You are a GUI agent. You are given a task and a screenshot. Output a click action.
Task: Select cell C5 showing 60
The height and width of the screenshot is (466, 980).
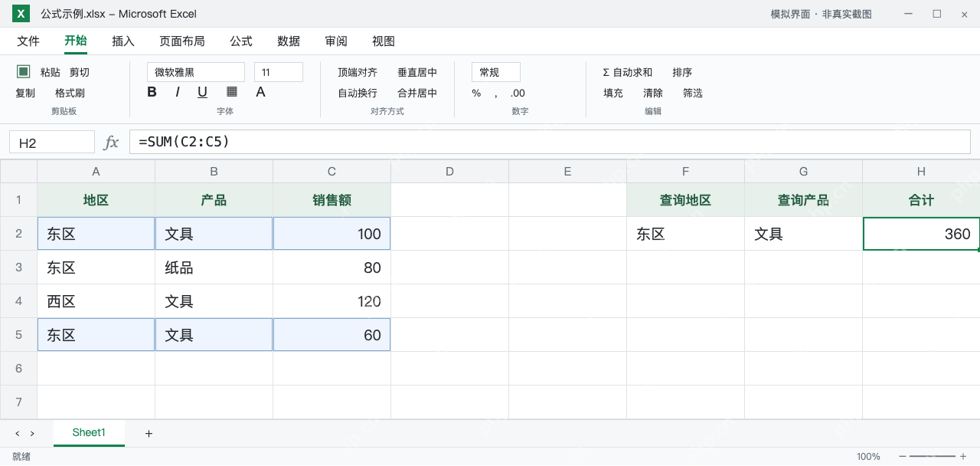coord(332,335)
